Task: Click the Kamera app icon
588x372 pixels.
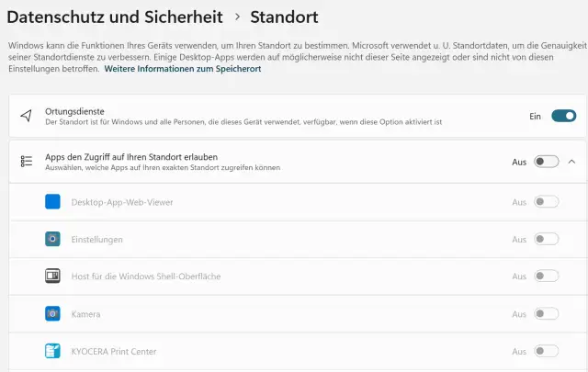Action: tap(53, 313)
